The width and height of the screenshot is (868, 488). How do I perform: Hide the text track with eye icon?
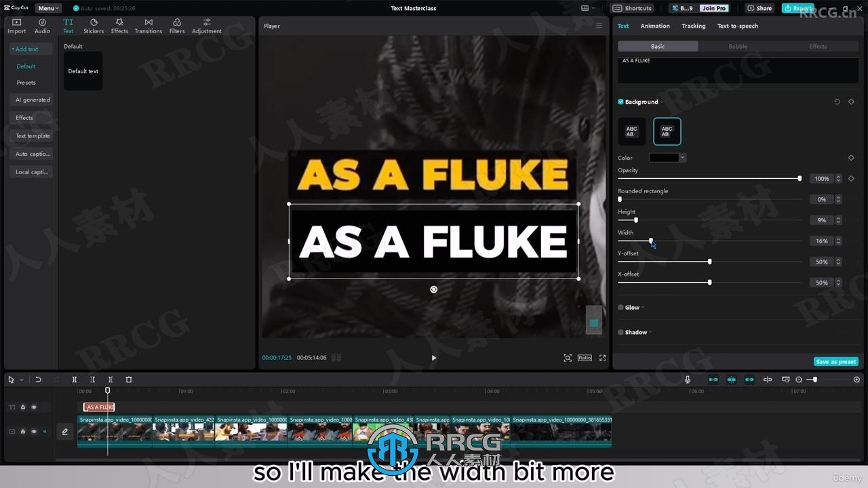click(x=34, y=407)
